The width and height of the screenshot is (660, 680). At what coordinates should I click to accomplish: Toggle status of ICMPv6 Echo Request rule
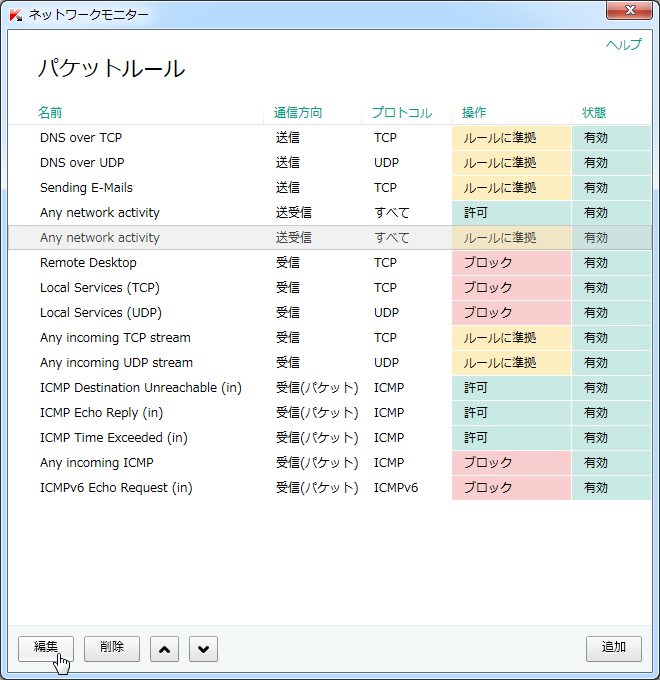tap(610, 488)
